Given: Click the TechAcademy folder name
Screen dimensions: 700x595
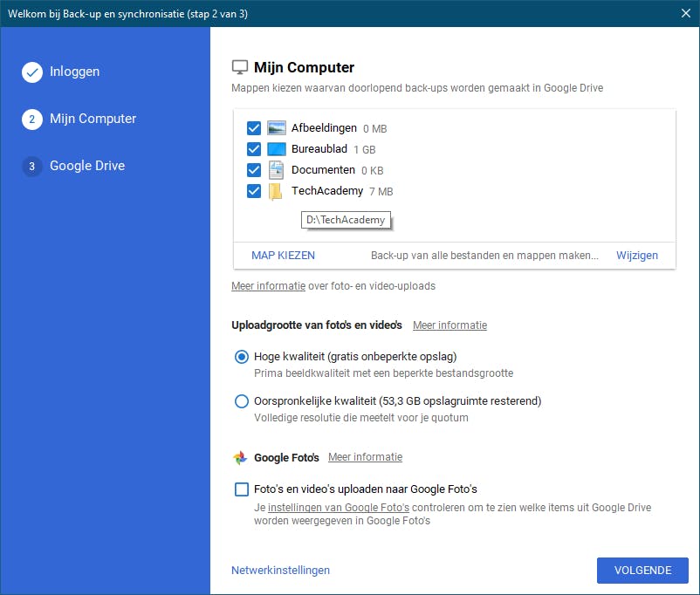Looking at the screenshot, I should point(327,191).
